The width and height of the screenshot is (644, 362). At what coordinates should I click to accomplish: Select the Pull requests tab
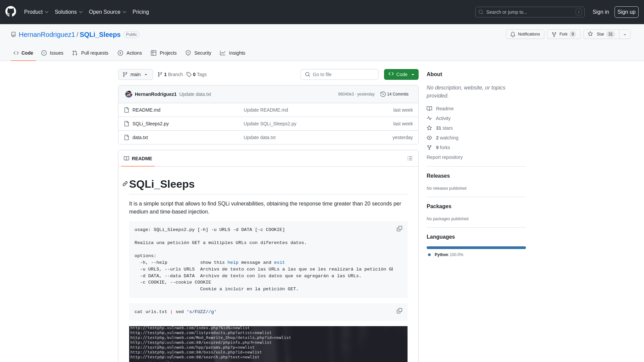click(90, 53)
